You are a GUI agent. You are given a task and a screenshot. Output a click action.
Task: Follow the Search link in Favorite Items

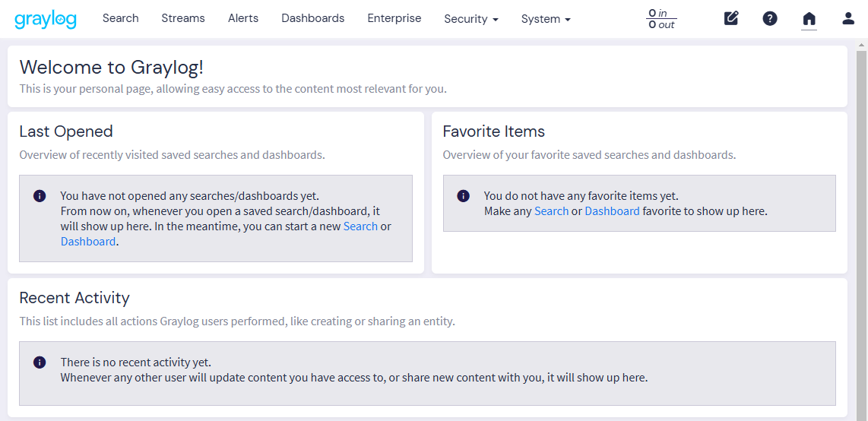coord(551,211)
